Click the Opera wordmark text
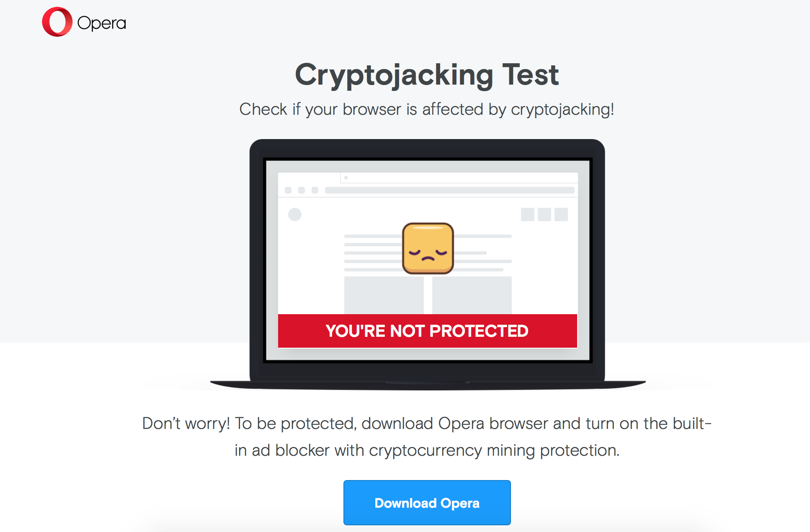810x532 pixels. [102, 23]
